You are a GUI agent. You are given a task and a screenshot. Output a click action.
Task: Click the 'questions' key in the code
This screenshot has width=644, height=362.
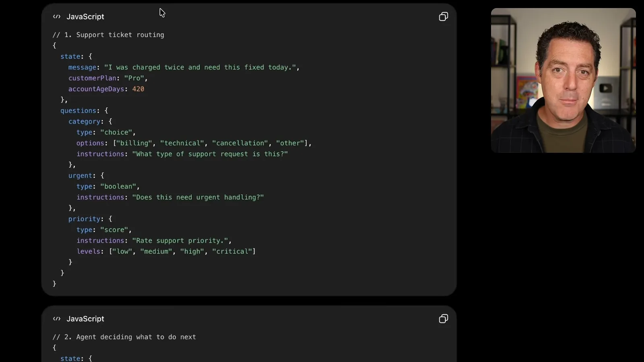pyautogui.click(x=78, y=111)
